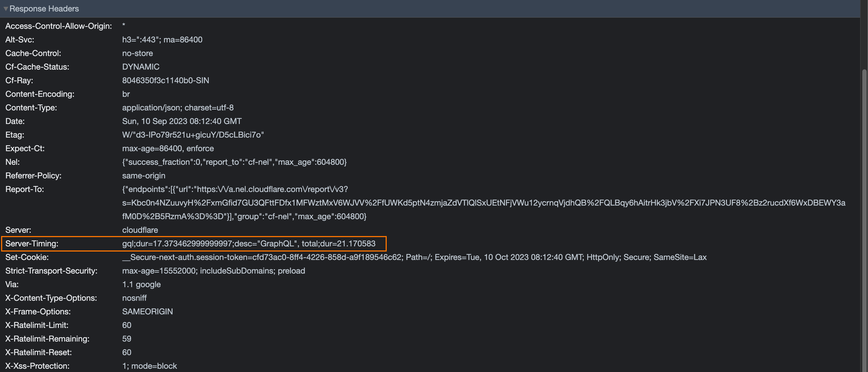The height and width of the screenshot is (372, 868).
Task: Select the Cache-Control no-store value
Action: click(137, 53)
